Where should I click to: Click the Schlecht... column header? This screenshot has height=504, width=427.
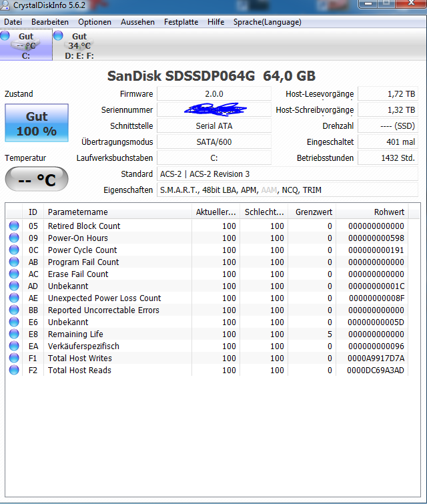tap(264, 212)
